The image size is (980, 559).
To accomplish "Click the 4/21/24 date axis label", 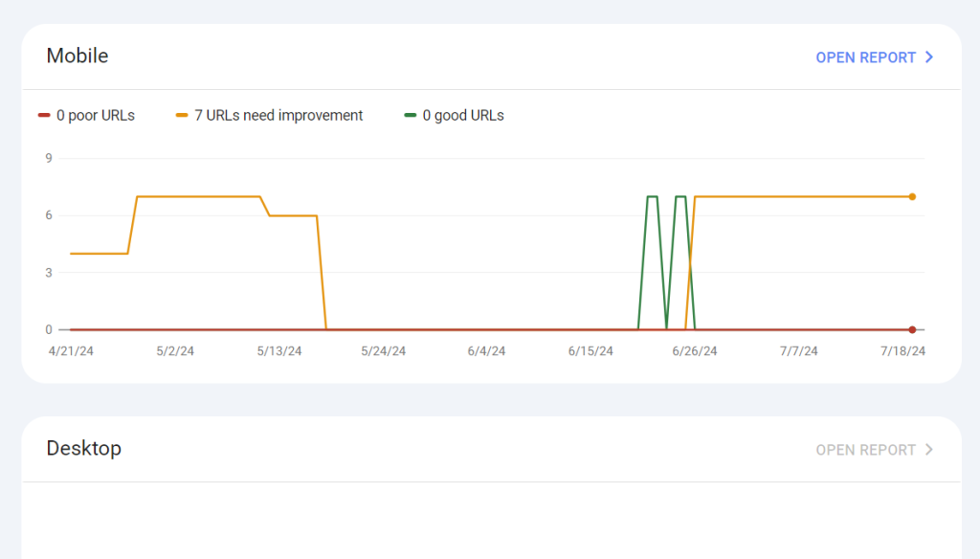I will [x=71, y=351].
